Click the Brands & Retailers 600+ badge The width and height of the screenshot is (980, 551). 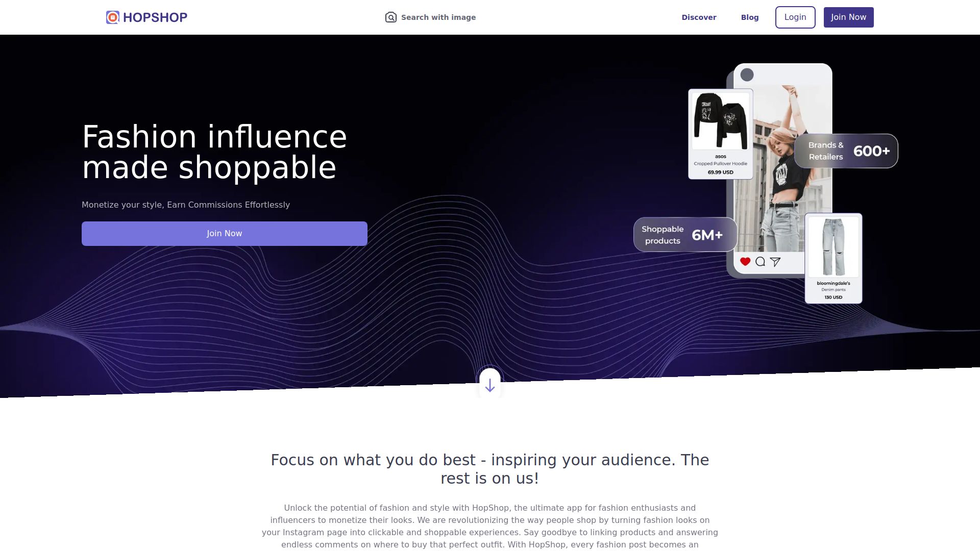coord(846,151)
